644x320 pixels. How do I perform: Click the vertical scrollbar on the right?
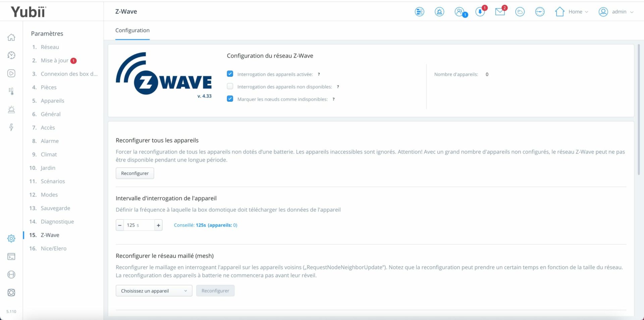(638, 111)
